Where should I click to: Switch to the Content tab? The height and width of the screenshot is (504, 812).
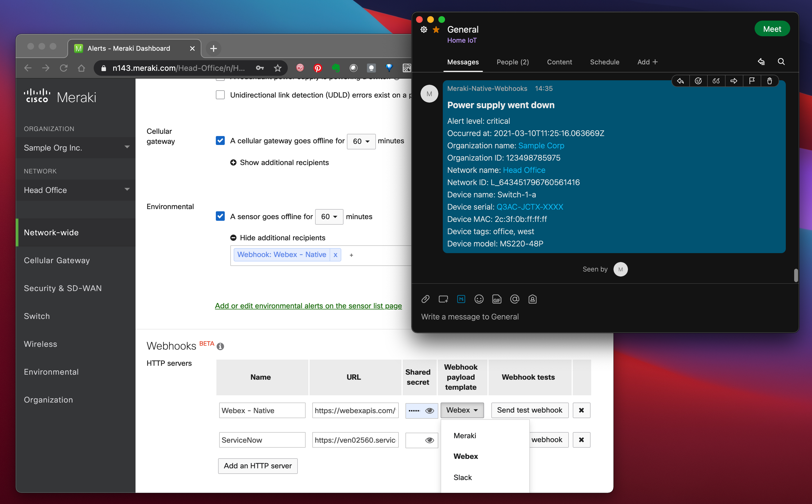tap(559, 62)
